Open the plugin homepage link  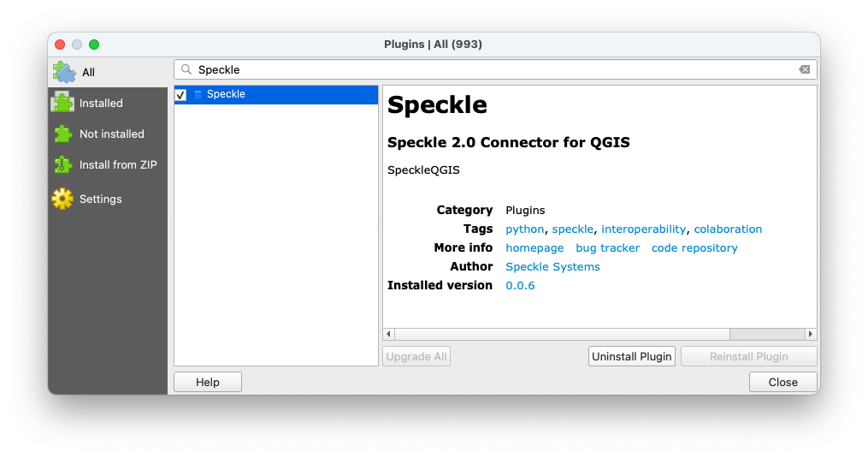pos(534,248)
